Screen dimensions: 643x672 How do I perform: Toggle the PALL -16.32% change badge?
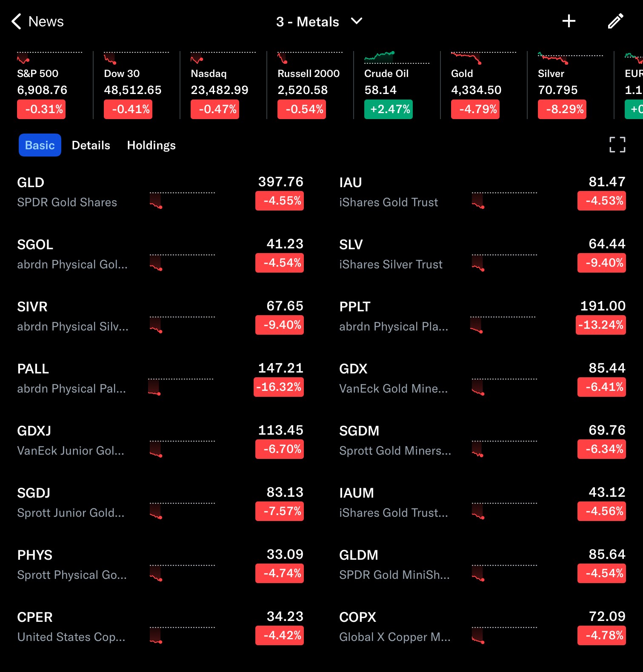[279, 387]
